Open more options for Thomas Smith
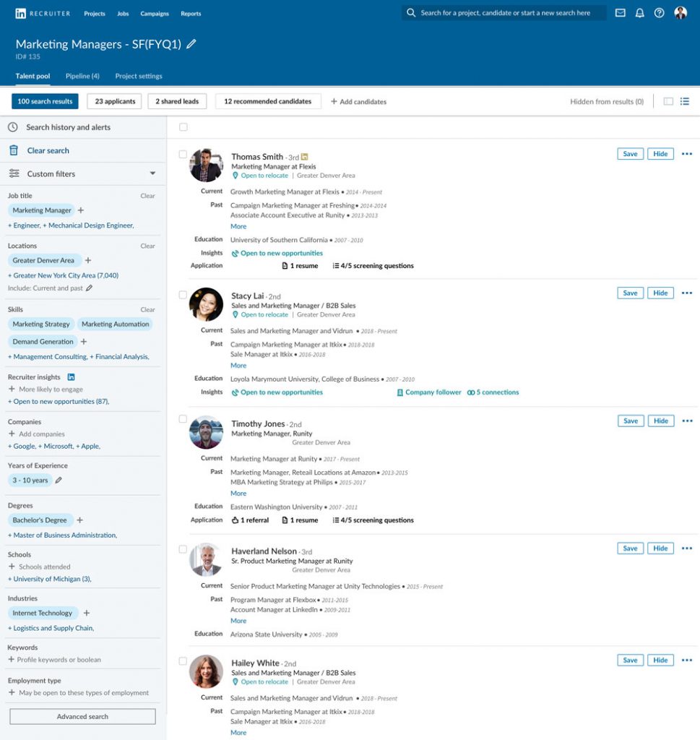700x740 pixels. [686, 154]
